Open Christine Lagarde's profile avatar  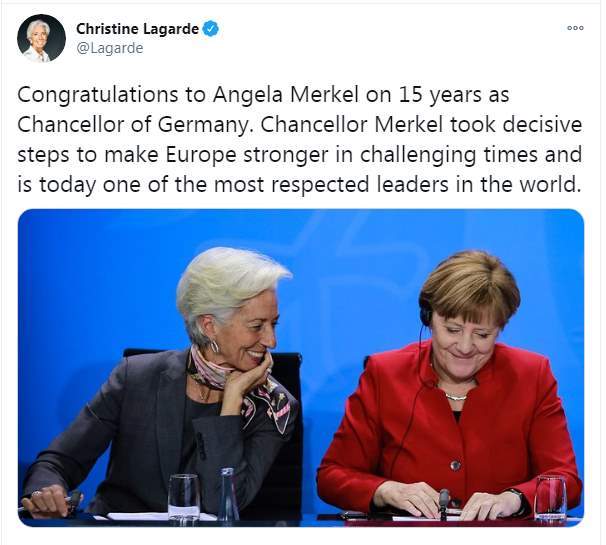[x=41, y=38]
